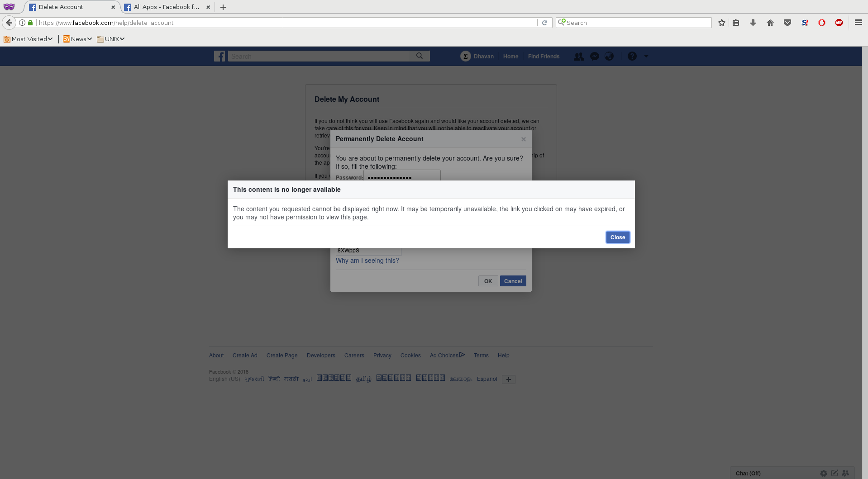
Task: Open the Pocket icon in toolbar
Action: (787, 23)
